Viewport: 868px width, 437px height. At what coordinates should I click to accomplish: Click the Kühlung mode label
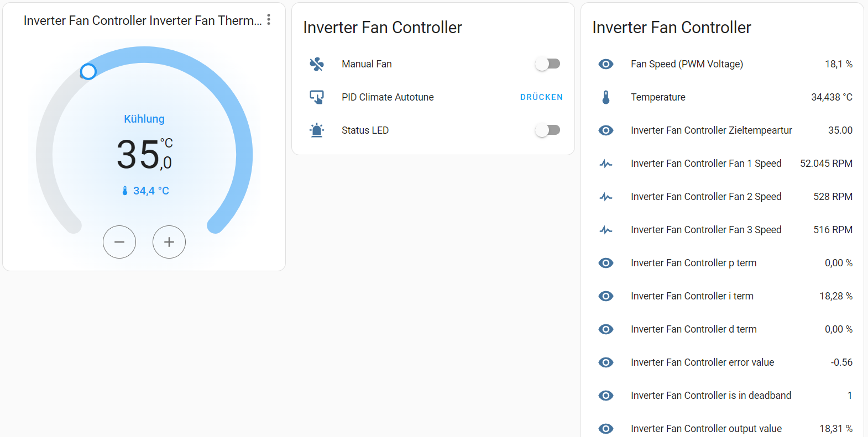pos(144,119)
